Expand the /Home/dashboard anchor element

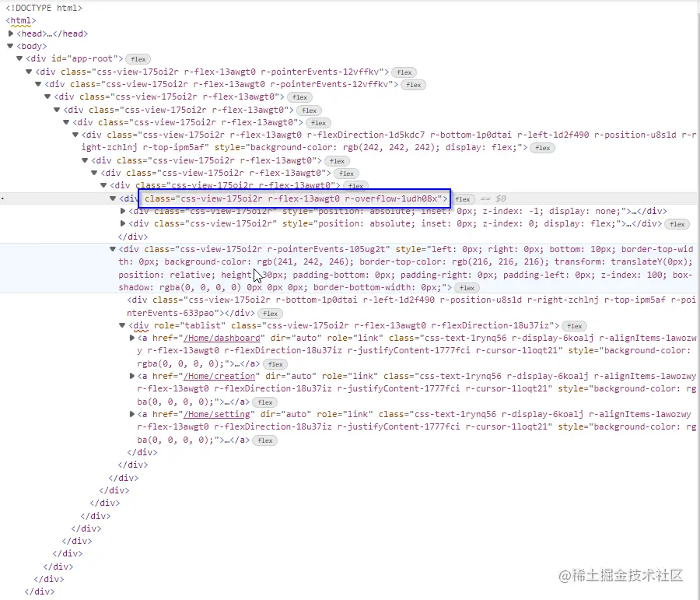(132, 339)
